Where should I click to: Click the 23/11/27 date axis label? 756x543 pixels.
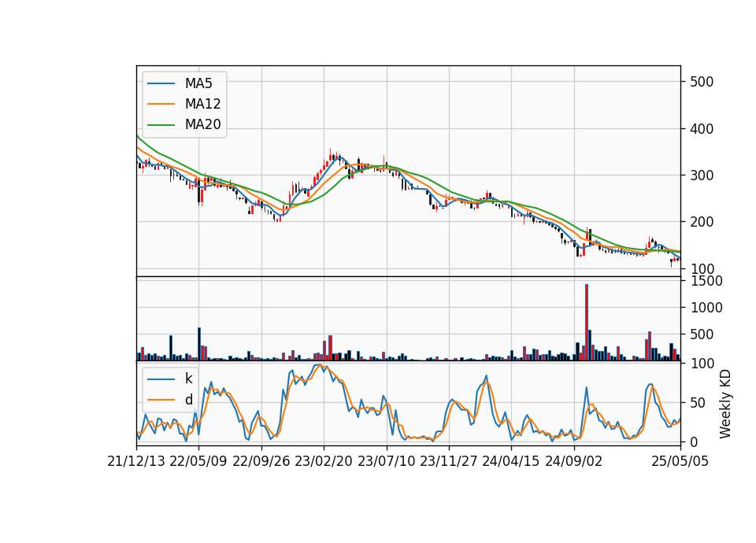(x=448, y=461)
